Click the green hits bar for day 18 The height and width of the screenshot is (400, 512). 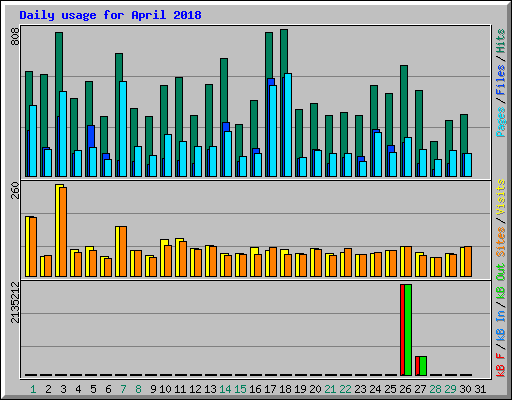(x=284, y=52)
